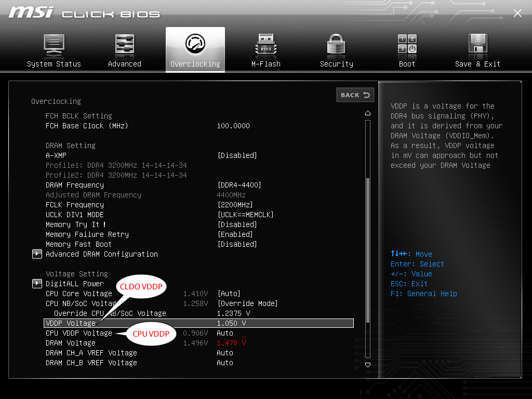Change CPU NB/SoC Voltage [Override Mode] setting

pos(247,303)
